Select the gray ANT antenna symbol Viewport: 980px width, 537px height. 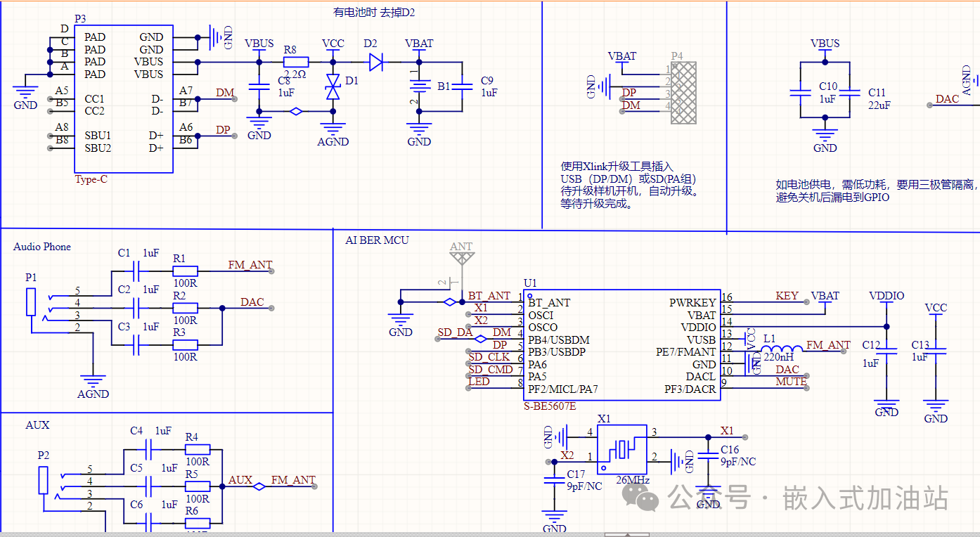tap(461, 258)
